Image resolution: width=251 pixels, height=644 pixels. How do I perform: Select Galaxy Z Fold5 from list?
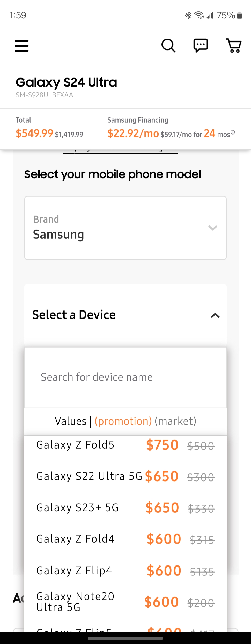[126, 445]
